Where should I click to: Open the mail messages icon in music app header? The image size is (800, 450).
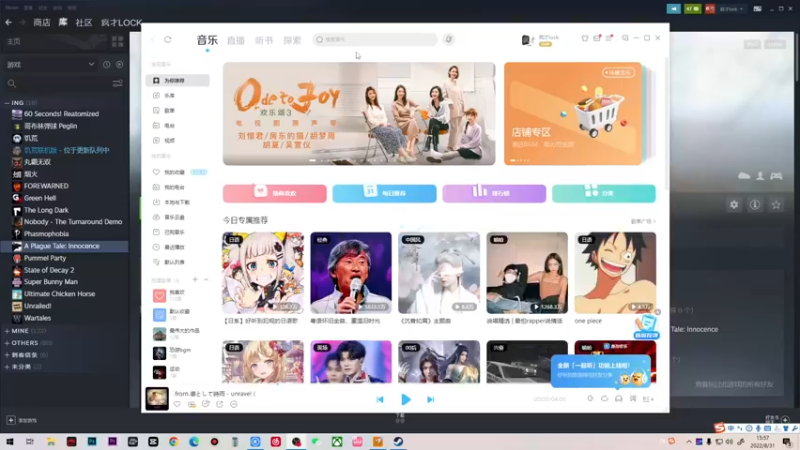pyautogui.click(x=597, y=38)
